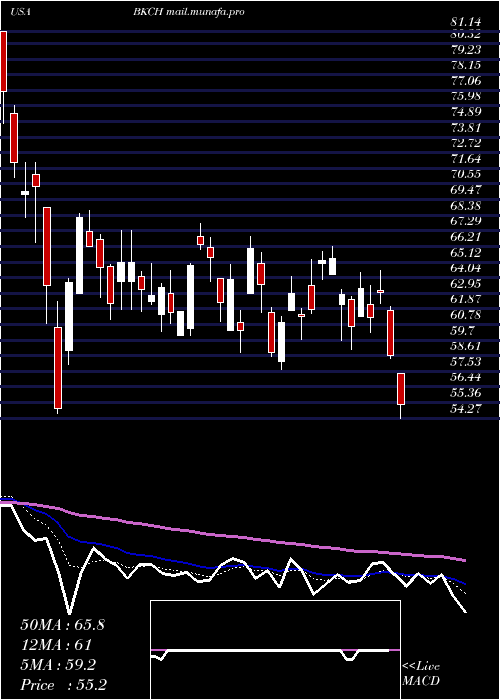Click the price label 66.21
The width and height of the screenshot is (500, 700).
[467, 237]
